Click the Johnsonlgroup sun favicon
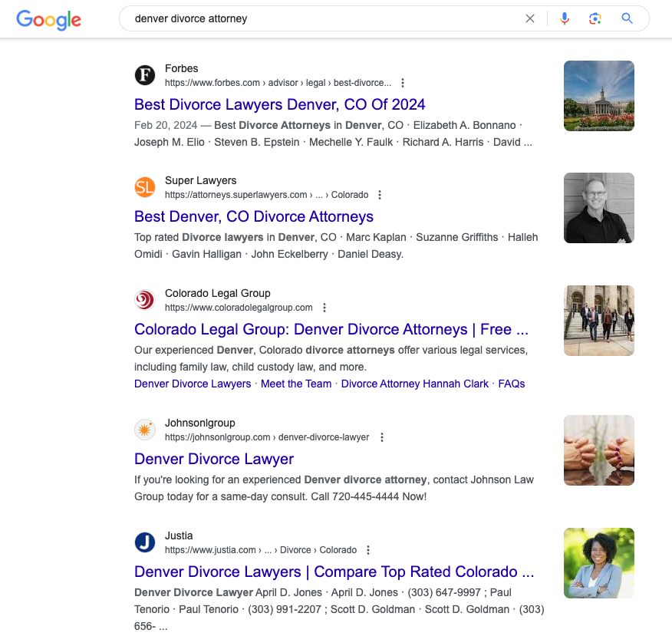Viewport: 672px width, 636px height. pos(145,430)
